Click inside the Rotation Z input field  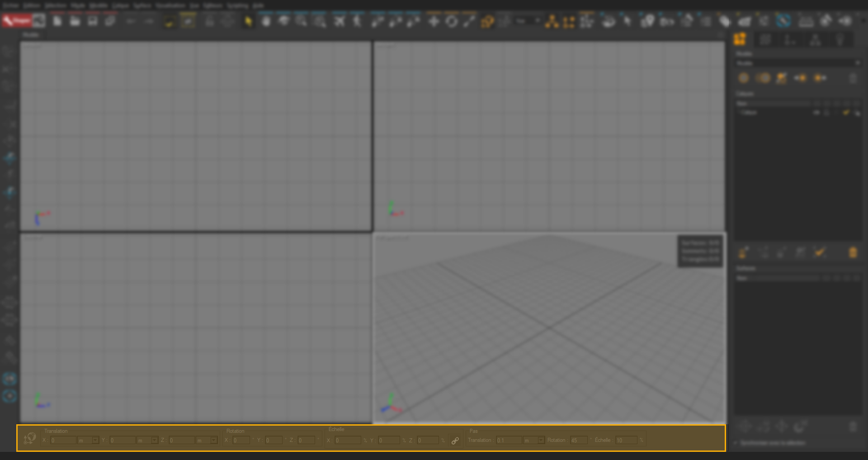pyautogui.click(x=307, y=440)
